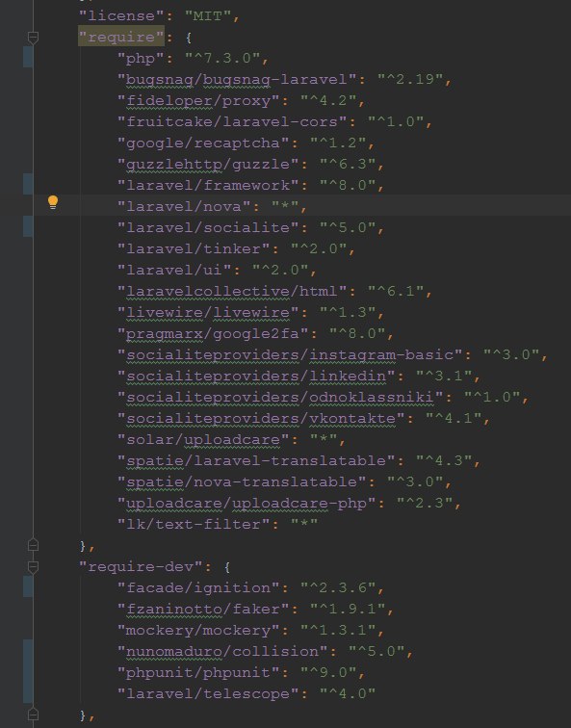Click the "^1.3" livewire version
This screenshot has width=571, height=728.
tap(348, 312)
